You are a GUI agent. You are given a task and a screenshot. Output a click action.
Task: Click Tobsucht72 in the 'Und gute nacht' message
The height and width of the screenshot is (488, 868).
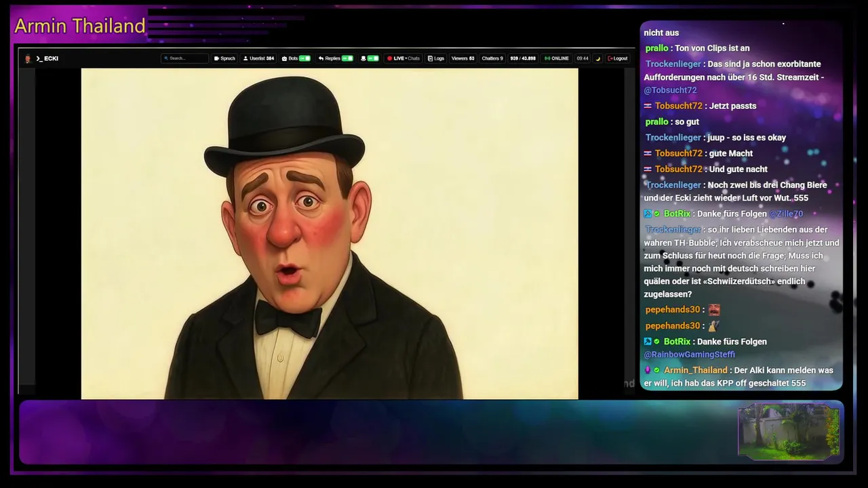679,169
